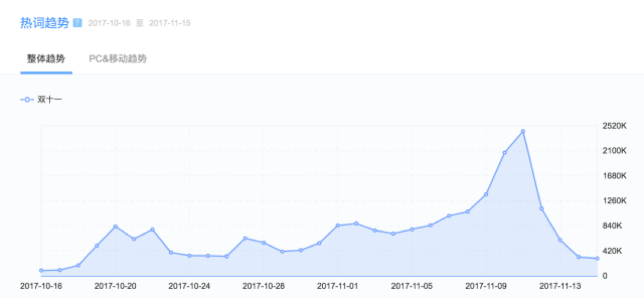Viewport: 644px width, 298px height.
Task: Click the peak data point near 2520K
Action: 523,131
